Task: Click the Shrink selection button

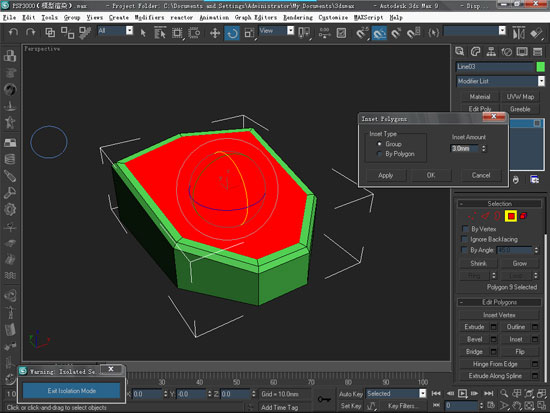Action: coord(478,264)
